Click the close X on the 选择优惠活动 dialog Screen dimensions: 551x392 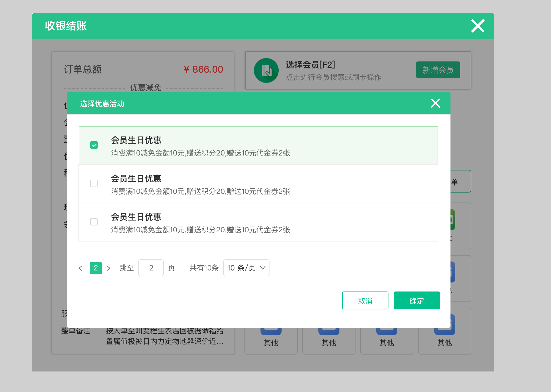tap(435, 103)
